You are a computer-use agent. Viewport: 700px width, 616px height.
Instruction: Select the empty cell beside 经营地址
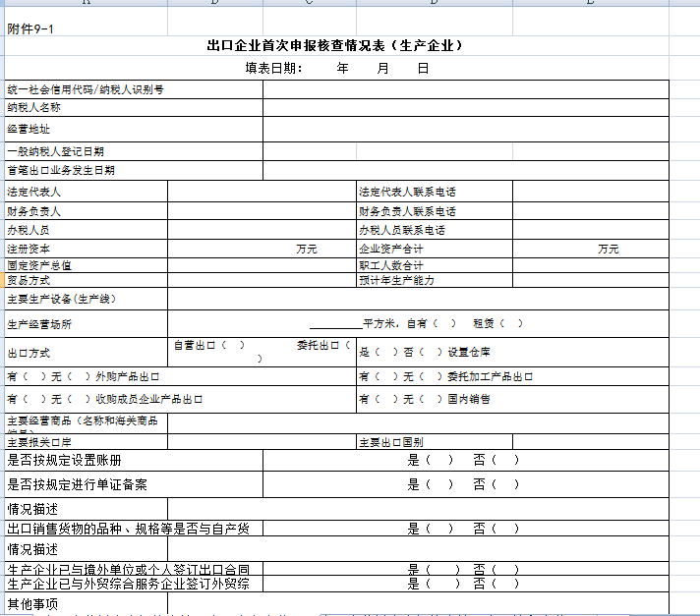click(x=465, y=129)
